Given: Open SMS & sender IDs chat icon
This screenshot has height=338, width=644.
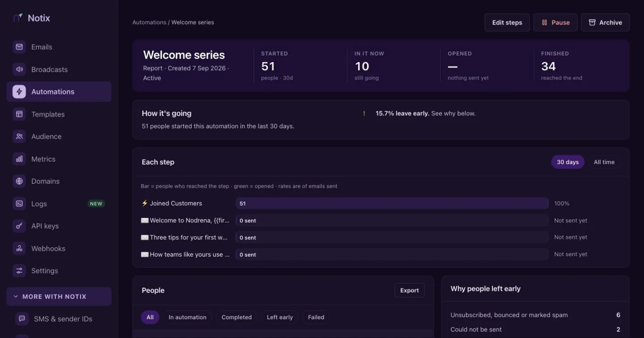Looking at the screenshot, I should 22,319.
